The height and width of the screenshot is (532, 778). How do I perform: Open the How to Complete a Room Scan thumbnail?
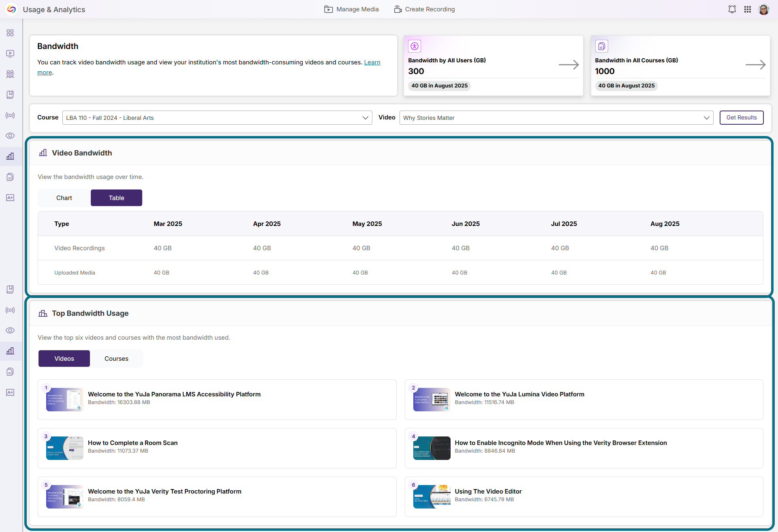(x=65, y=448)
